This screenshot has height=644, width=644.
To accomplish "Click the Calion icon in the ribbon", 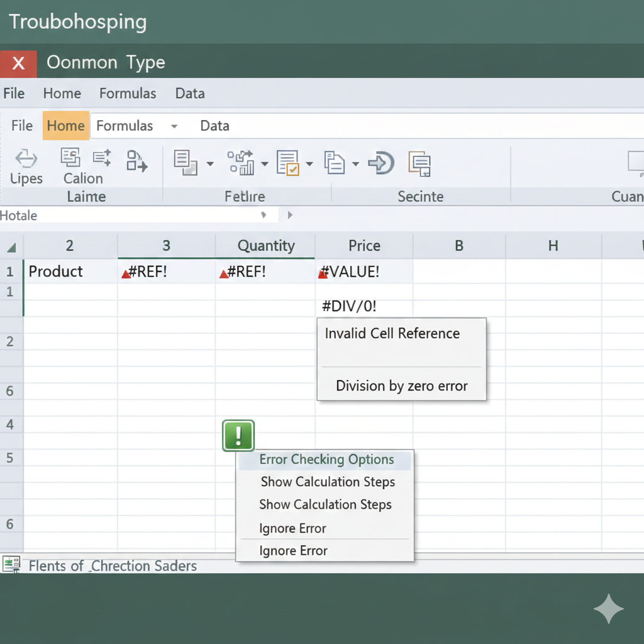I will coord(70,157).
